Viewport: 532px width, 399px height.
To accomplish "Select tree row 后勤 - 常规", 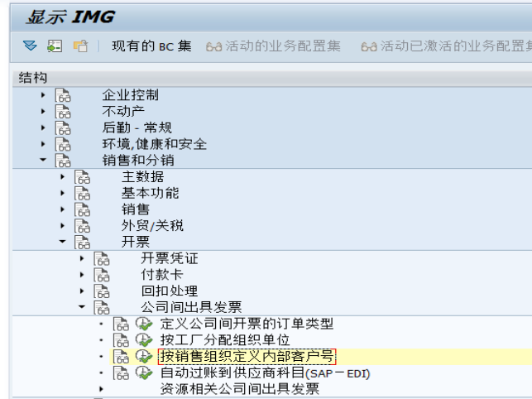I will click(272, 127).
